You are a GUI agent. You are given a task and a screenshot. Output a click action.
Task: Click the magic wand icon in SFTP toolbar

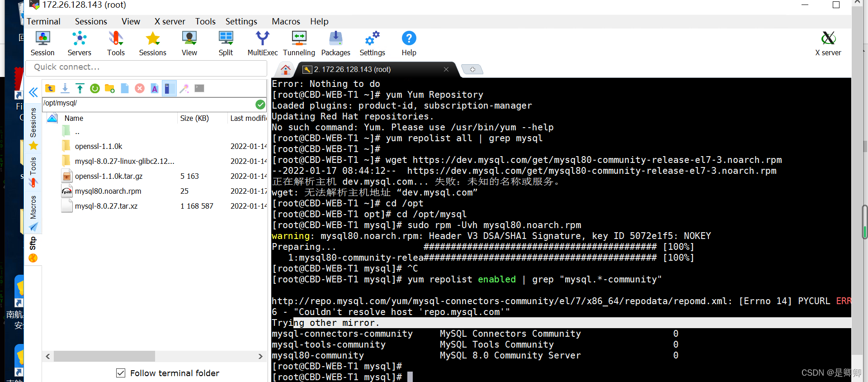coord(184,88)
